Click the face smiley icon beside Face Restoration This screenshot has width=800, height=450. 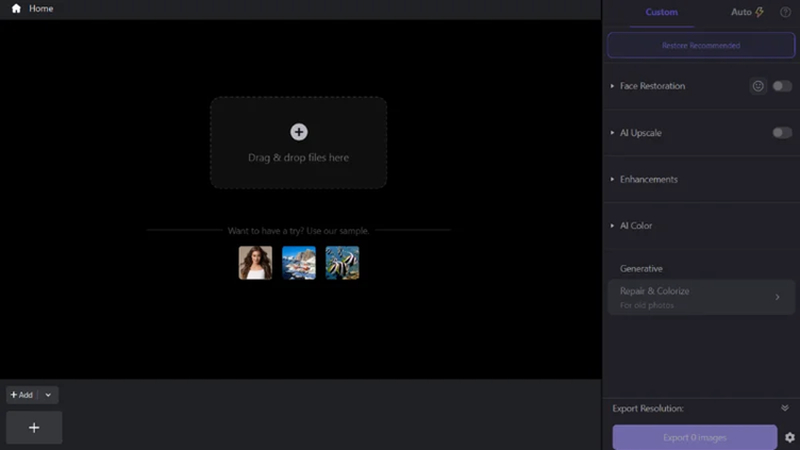tap(758, 86)
